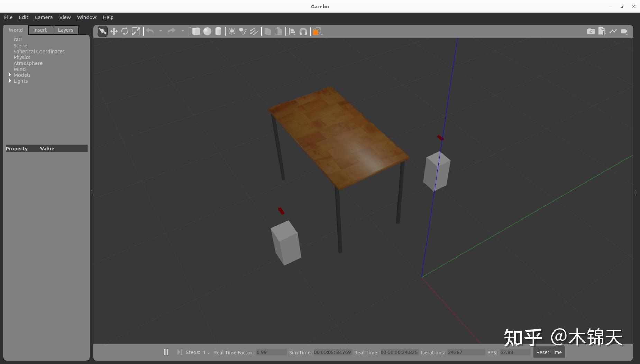Select the Rotate Mode tool
The height and width of the screenshot is (364, 640).
coord(125,31)
